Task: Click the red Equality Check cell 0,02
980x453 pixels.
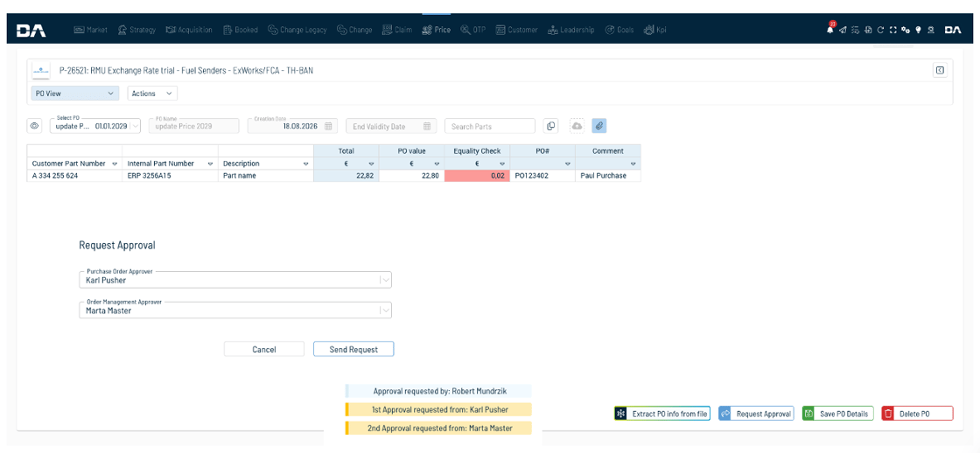Action: tap(477, 176)
